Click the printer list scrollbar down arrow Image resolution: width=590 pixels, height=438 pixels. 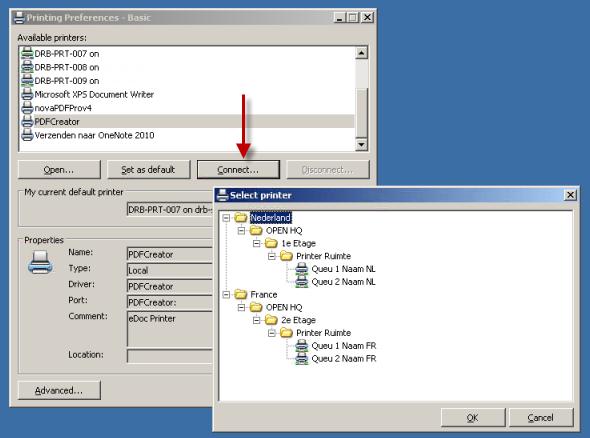[x=362, y=144]
